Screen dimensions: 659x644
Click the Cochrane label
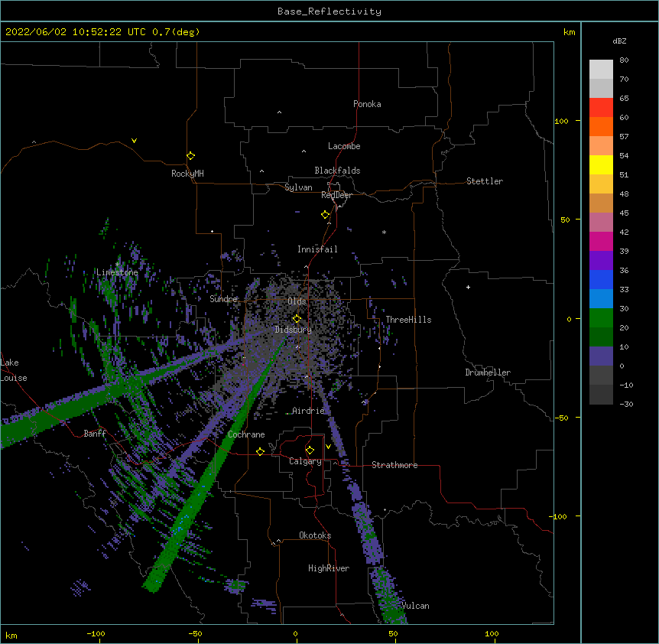tap(246, 434)
